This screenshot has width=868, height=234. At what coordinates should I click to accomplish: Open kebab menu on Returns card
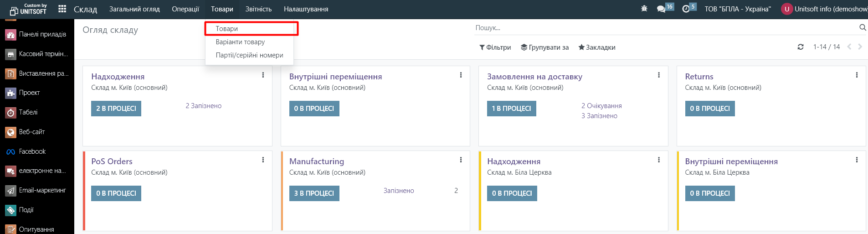[857, 75]
